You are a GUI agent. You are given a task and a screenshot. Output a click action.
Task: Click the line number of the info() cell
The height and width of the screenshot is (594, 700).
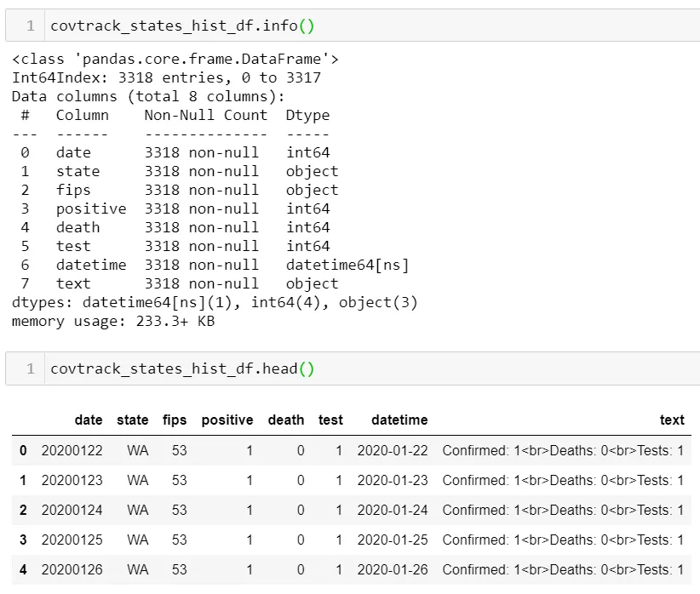click(31, 26)
